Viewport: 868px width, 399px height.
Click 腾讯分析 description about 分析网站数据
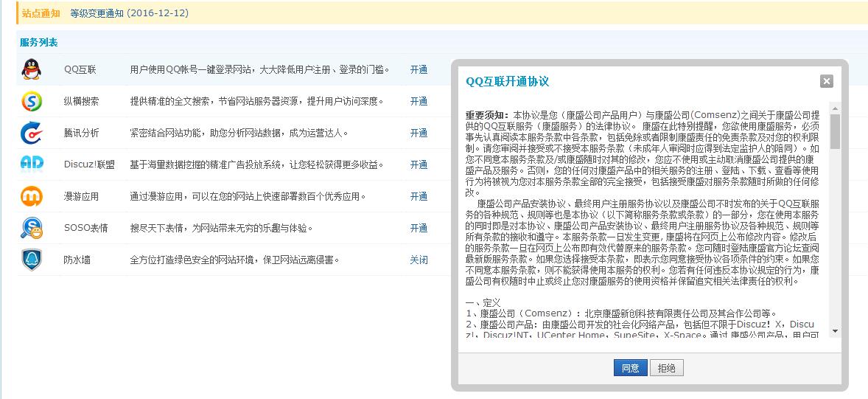[x=239, y=133]
